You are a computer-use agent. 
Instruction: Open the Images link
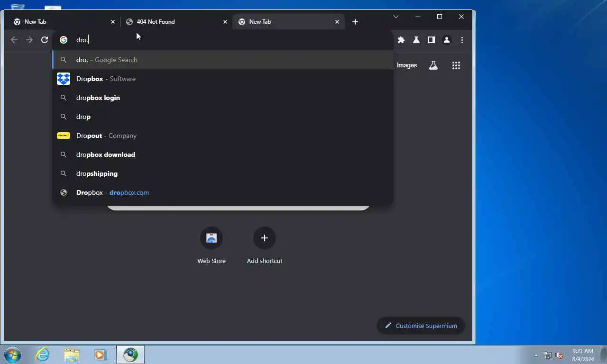point(406,65)
